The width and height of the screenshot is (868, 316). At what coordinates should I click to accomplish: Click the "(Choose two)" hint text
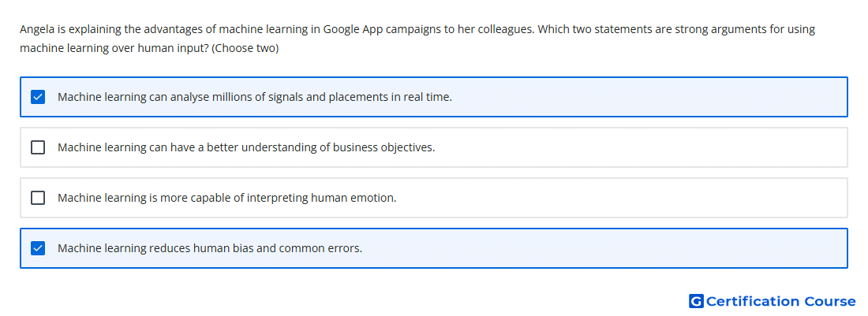[245, 49]
